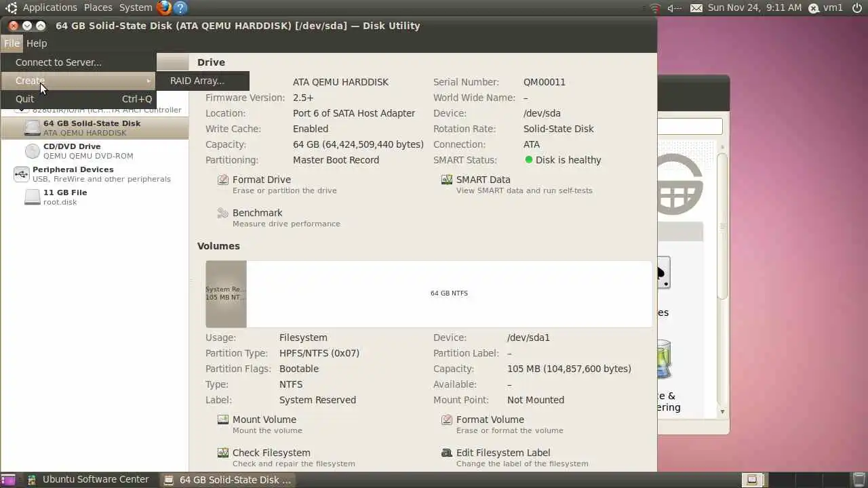
Task: Click 64 GB (64,424,509,440 bytes) capacity
Action: (358, 144)
